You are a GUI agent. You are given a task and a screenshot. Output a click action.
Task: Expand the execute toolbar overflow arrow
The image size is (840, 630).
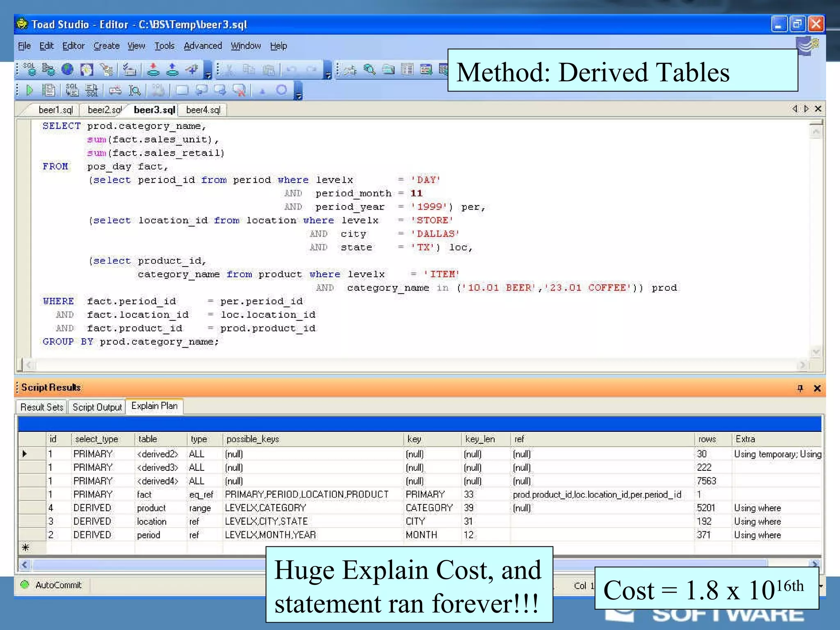tap(299, 90)
